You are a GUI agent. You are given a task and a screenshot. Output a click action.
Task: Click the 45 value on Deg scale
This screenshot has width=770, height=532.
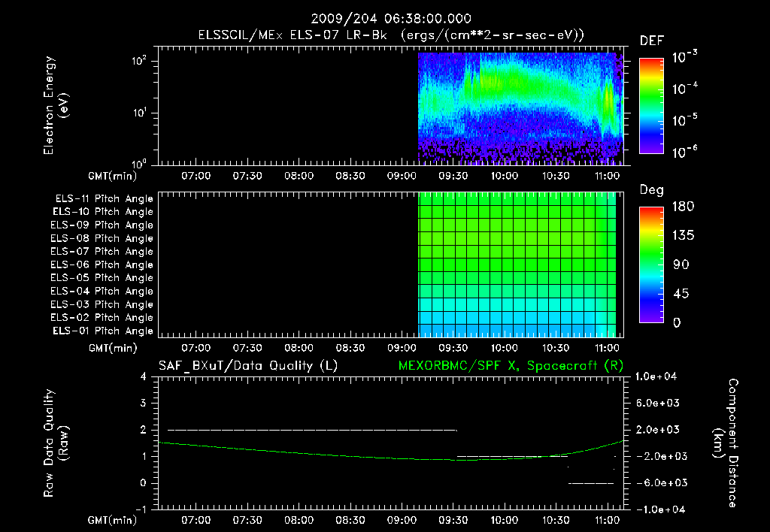click(681, 294)
